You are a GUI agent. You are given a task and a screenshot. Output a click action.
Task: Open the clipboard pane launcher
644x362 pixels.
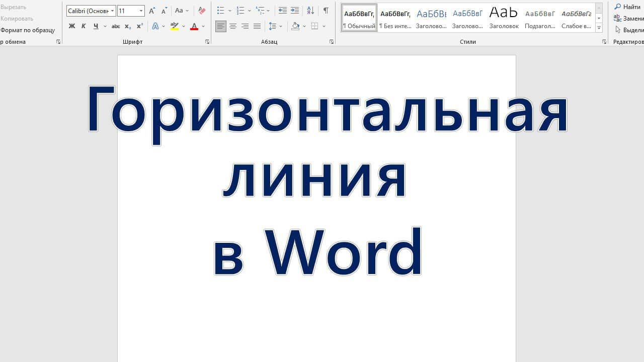(58, 42)
